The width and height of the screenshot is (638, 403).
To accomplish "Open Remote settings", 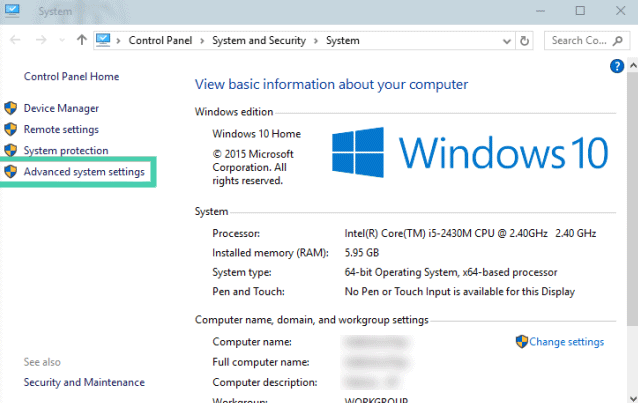I will 61,129.
